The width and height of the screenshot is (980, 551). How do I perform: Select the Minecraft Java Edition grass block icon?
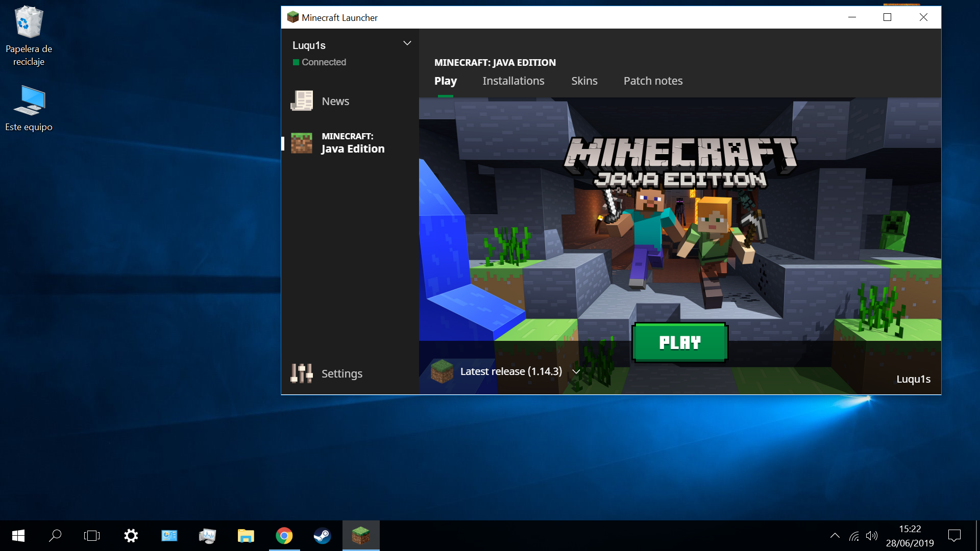pyautogui.click(x=302, y=143)
